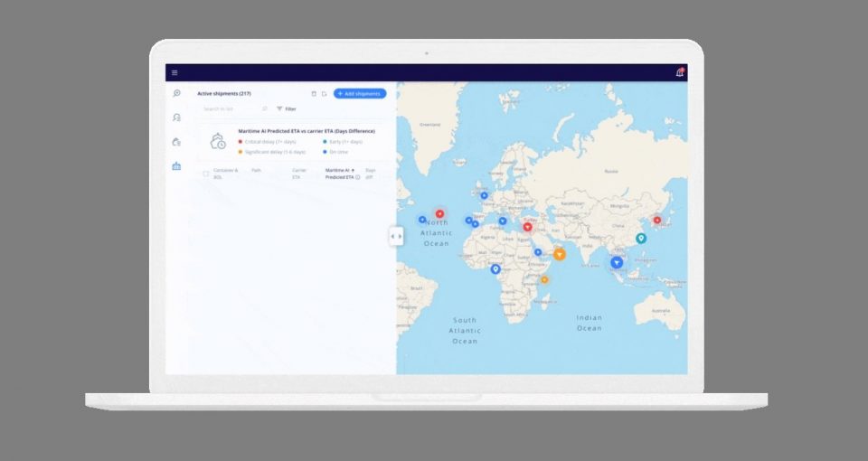Click the export icon beside Add shipments
868x461 pixels.
tap(324, 94)
